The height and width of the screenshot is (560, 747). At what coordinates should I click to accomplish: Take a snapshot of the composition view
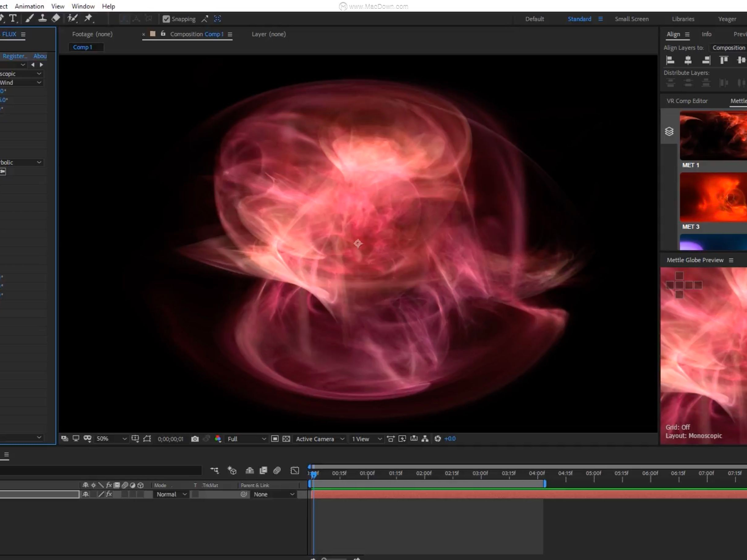[195, 439]
